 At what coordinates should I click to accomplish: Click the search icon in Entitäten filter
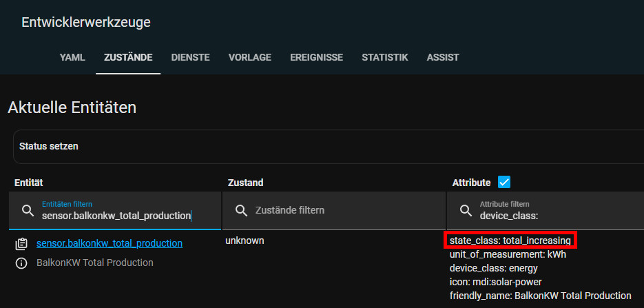point(28,210)
